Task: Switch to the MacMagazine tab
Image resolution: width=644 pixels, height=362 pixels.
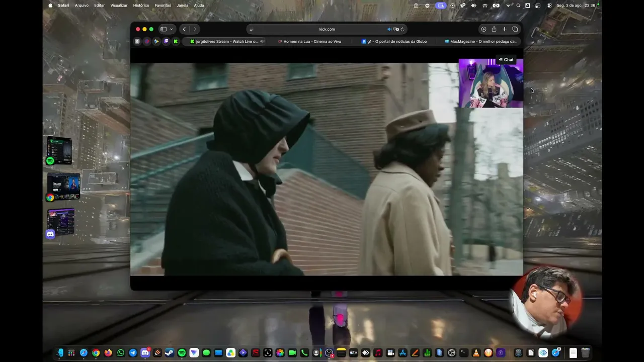Action: pos(480,41)
